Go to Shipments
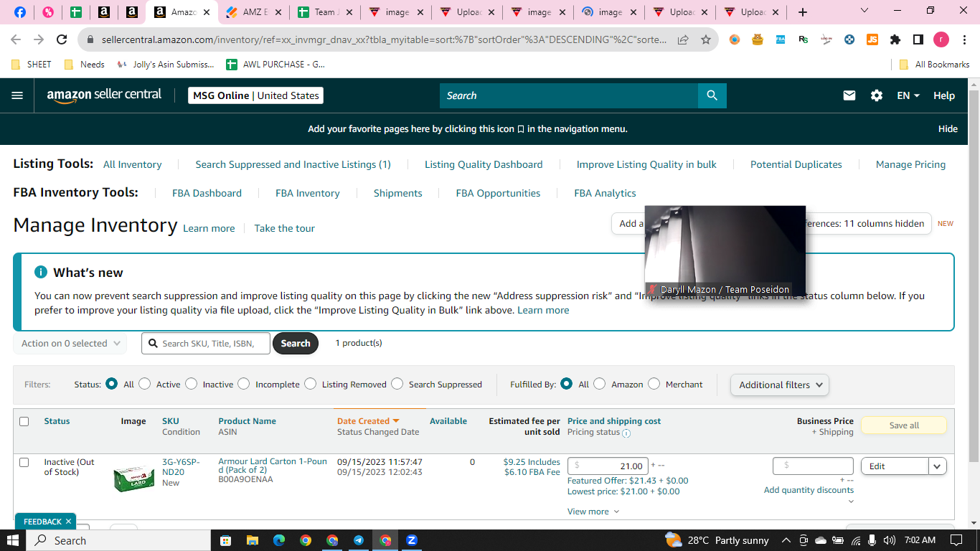 pyautogui.click(x=397, y=193)
